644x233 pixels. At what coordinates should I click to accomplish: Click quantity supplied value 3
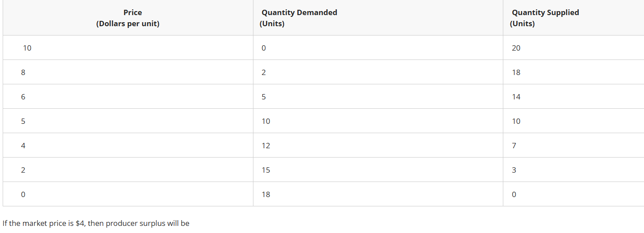click(514, 170)
